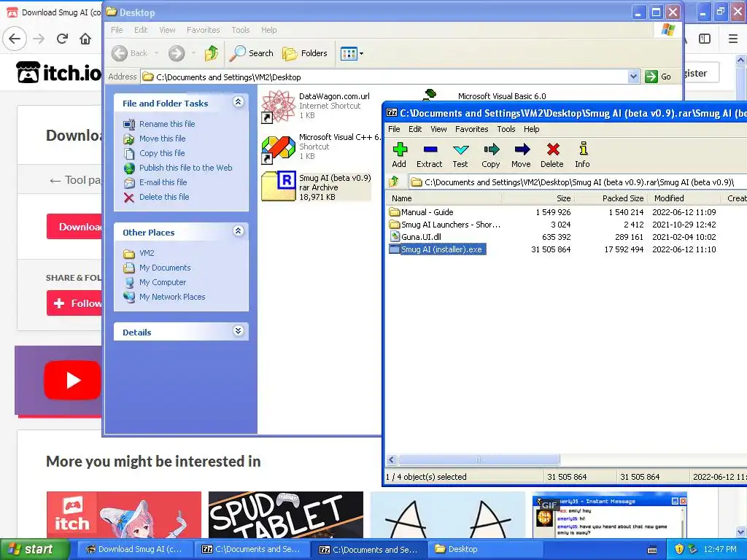Image resolution: width=747 pixels, height=560 pixels.
Task: Open the View menu in 7-Zip
Action: [438, 129]
